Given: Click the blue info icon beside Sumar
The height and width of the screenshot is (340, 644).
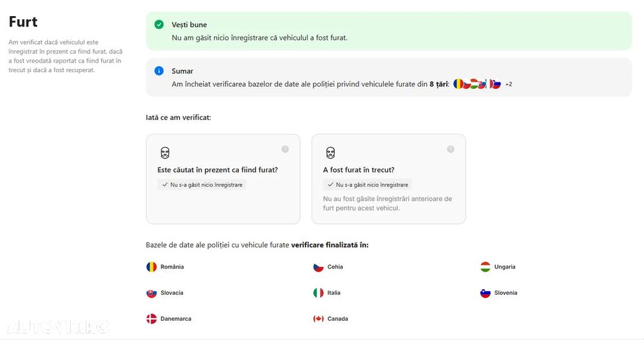Looking at the screenshot, I should coord(159,71).
